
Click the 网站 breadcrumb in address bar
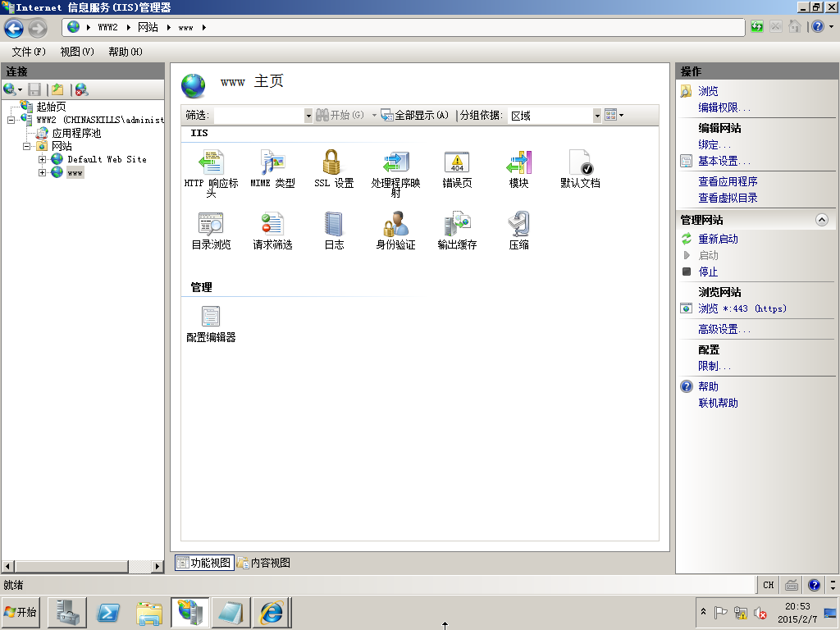click(x=148, y=27)
